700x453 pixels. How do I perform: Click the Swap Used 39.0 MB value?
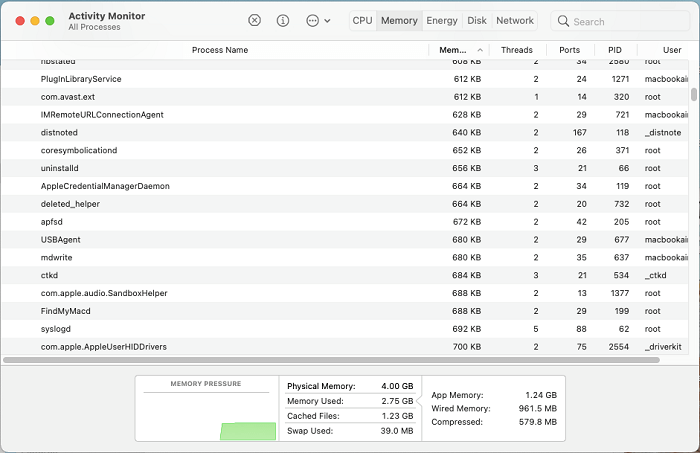397,431
